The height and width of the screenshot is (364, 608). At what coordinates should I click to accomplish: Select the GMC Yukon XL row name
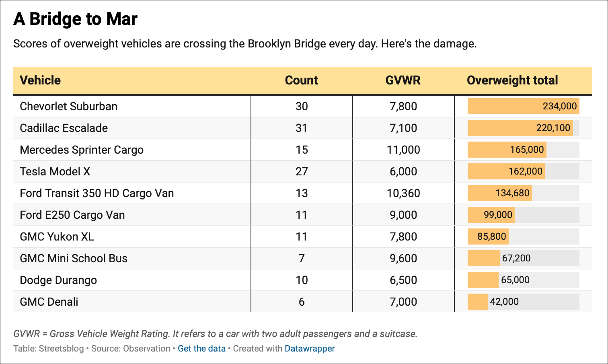(57, 236)
